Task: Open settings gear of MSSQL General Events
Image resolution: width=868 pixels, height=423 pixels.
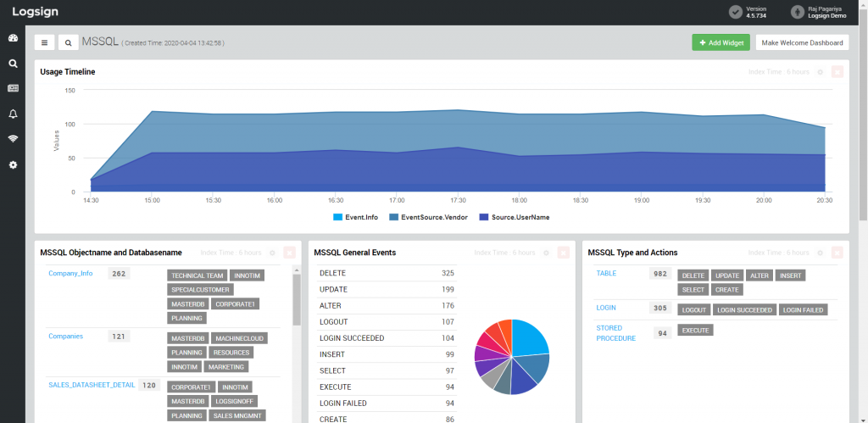Action: [x=546, y=253]
